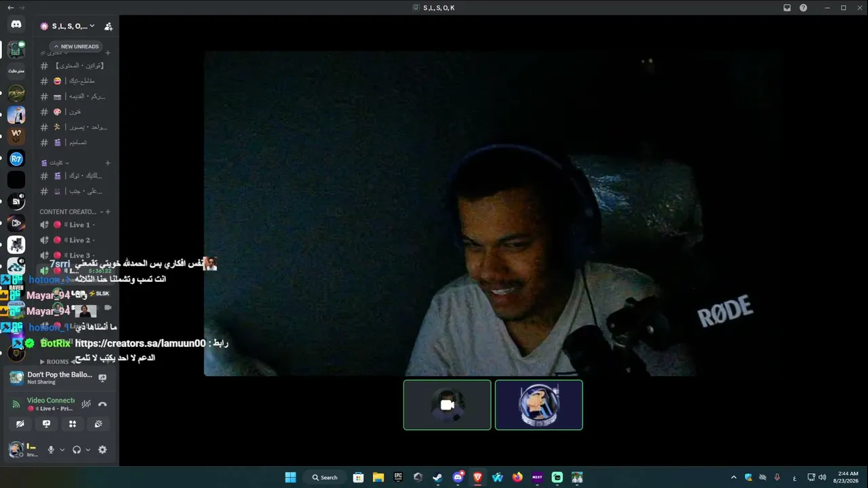Toggle microphone mute
The height and width of the screenshot is (488, 868).
pyautogui.click(x=50, y=449)
